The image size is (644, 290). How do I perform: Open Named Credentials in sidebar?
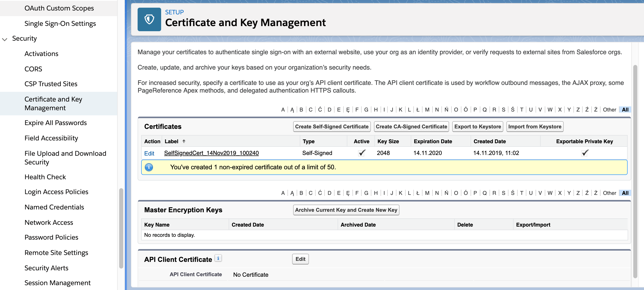tap(54, 207)
